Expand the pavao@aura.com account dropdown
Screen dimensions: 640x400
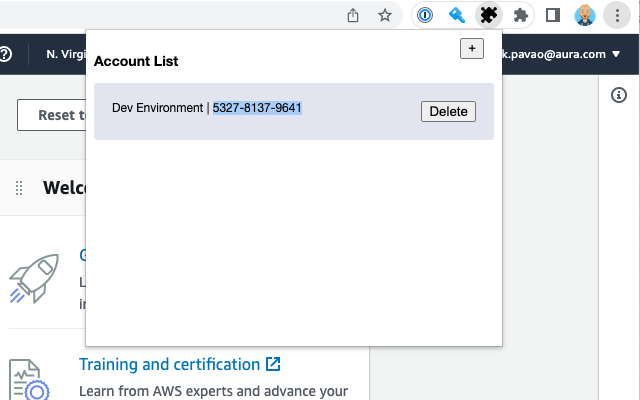coord(562,54)
